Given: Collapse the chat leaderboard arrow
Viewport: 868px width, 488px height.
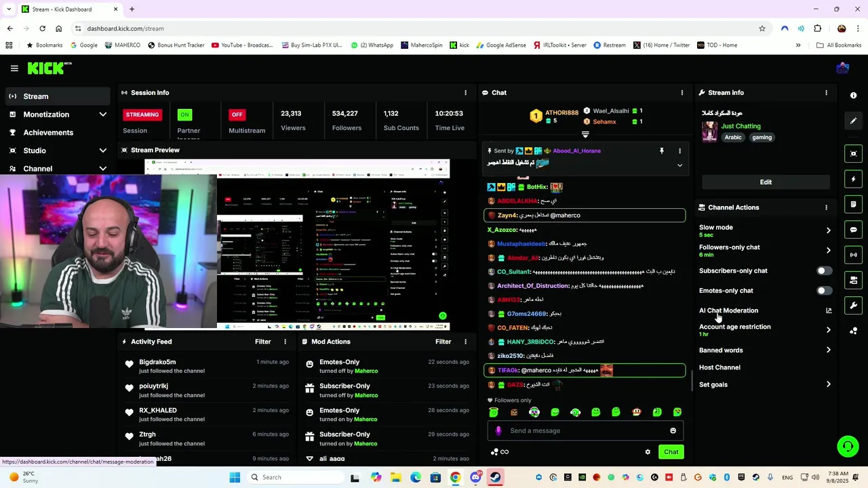Looking at the screenshot, I should click(x=585, y=135).
